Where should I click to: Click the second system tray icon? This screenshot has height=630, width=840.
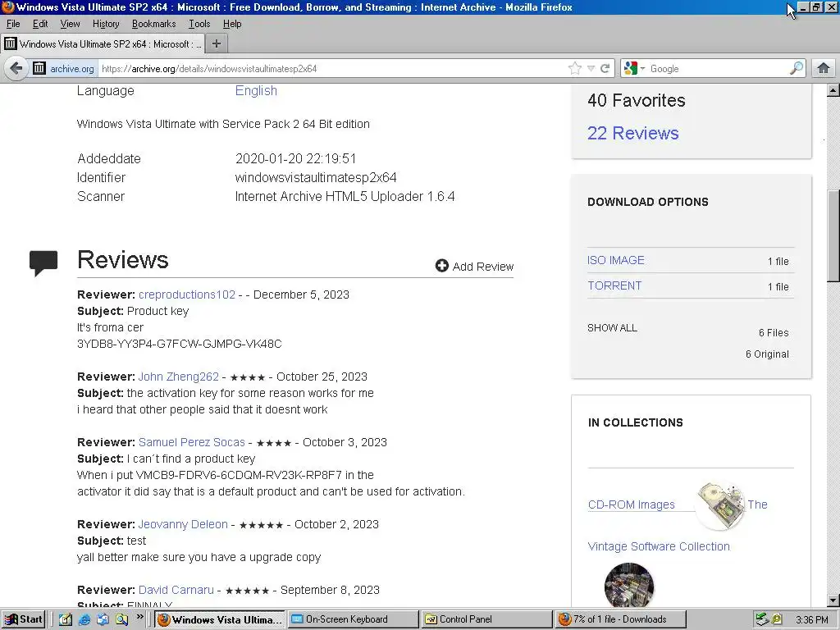pos(777,619)
